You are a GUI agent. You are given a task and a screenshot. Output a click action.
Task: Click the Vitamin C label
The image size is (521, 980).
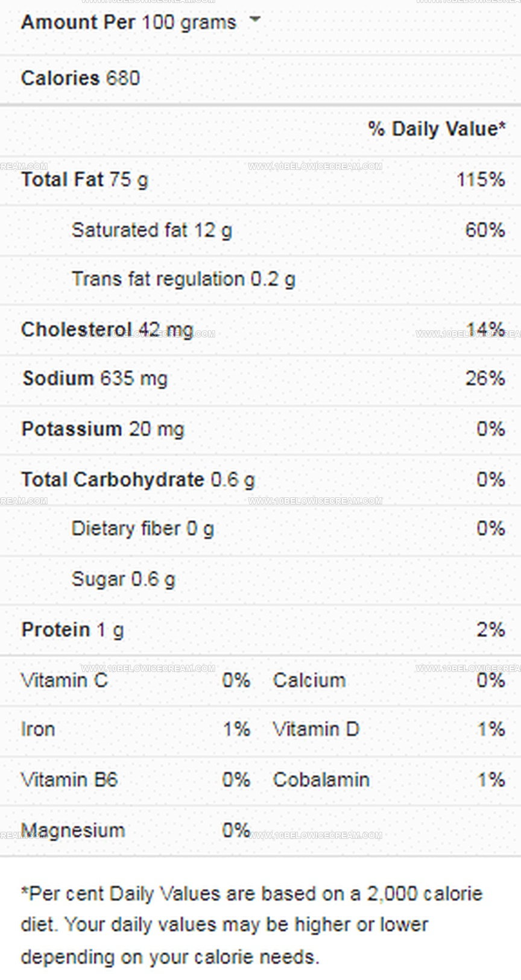coord(65,680)
